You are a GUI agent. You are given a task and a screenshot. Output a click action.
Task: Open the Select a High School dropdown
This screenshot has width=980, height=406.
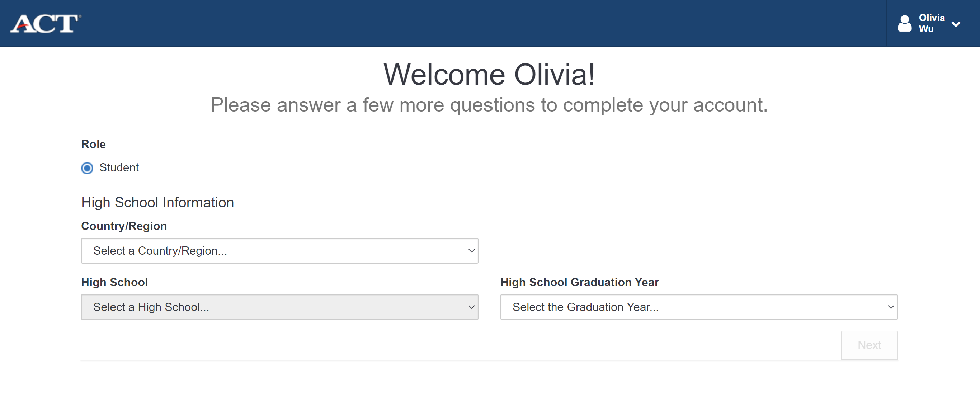279,307
